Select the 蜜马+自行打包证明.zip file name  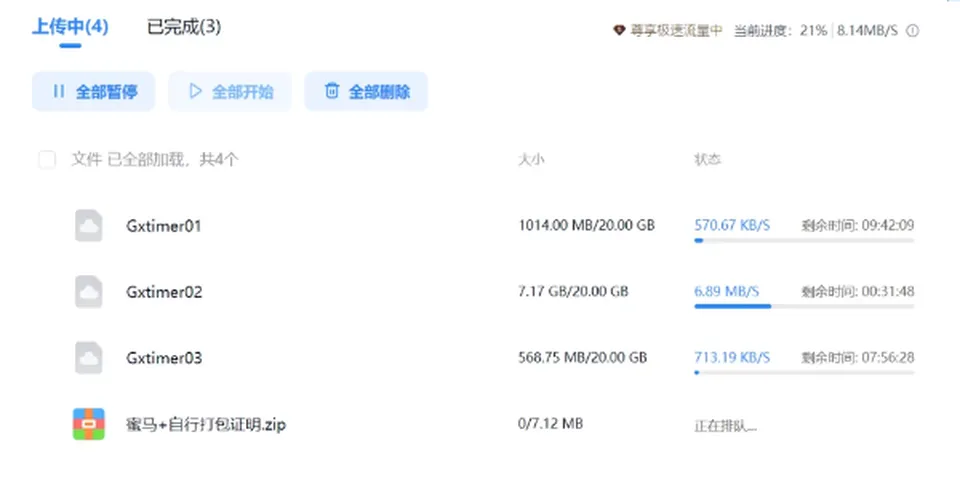pos(206,424)
